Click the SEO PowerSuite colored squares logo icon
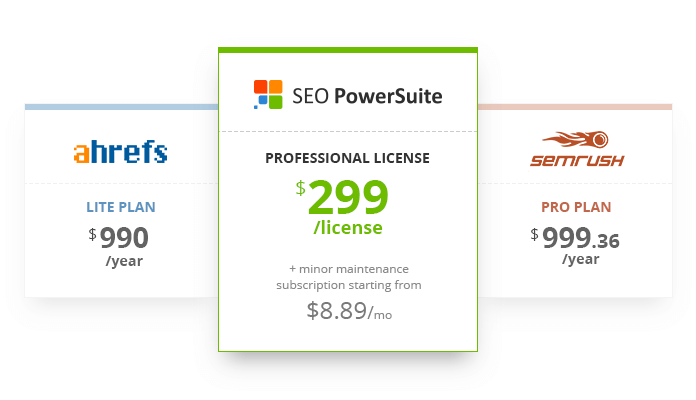Image resolution: width=696 pixels, height=400 pixels. 268,95
